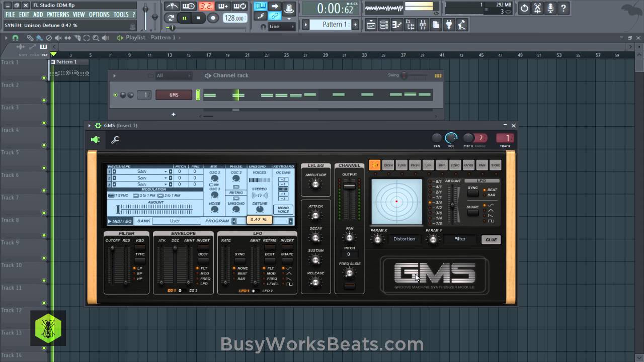This screenshot has width=644, height=362.
Task: Open the ADD menu
Action: click(38, 15)
